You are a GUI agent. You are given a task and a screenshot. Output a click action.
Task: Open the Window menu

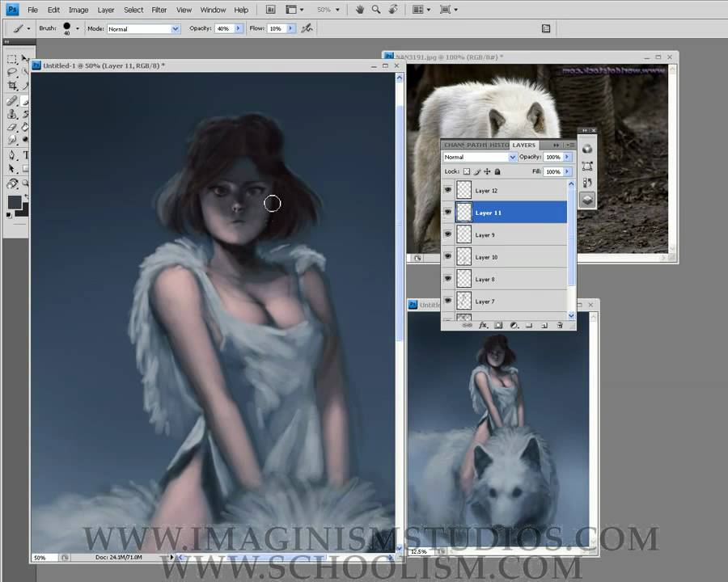[x=213, y=10]
